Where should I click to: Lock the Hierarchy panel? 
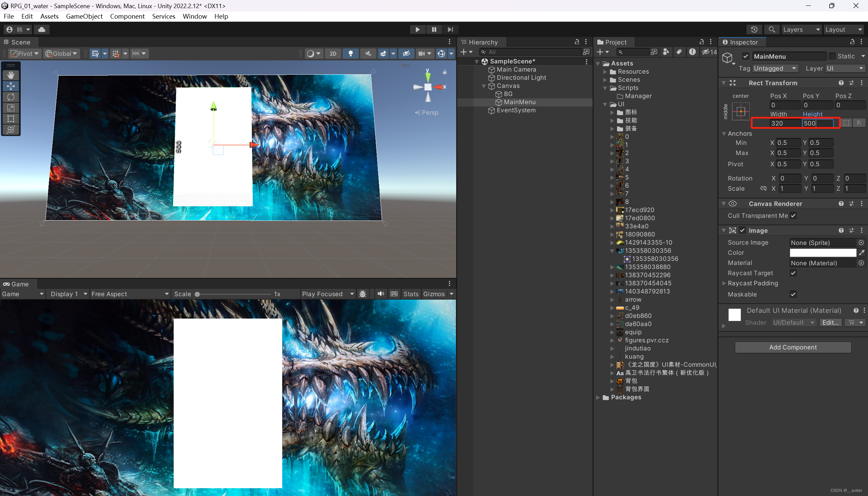pos(577,42)
